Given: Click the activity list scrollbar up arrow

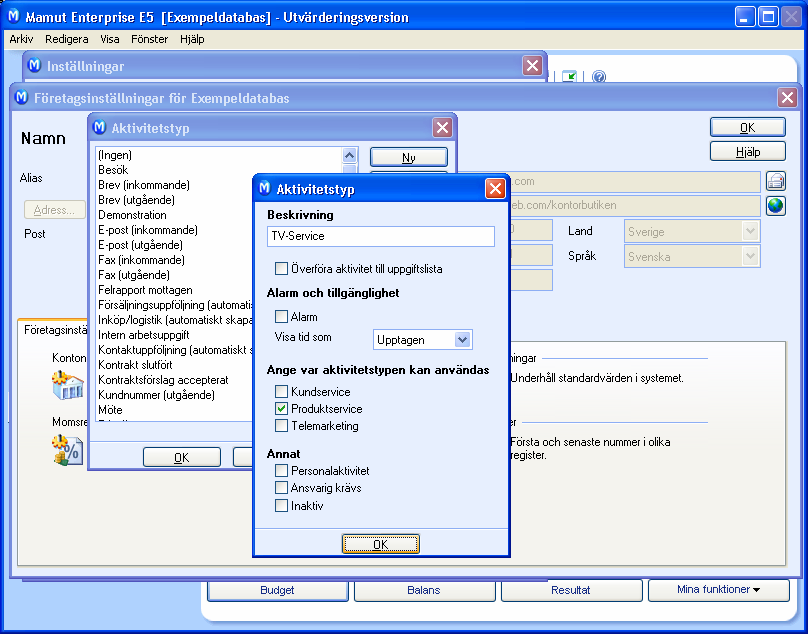Looking at the screenshot, I should 349,155.
